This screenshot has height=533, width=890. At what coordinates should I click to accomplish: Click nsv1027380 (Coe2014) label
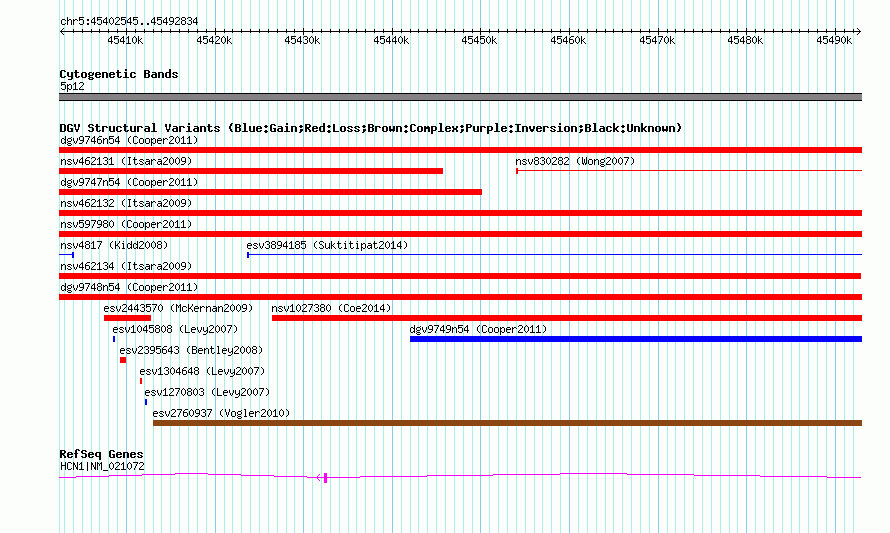point(331,308)
